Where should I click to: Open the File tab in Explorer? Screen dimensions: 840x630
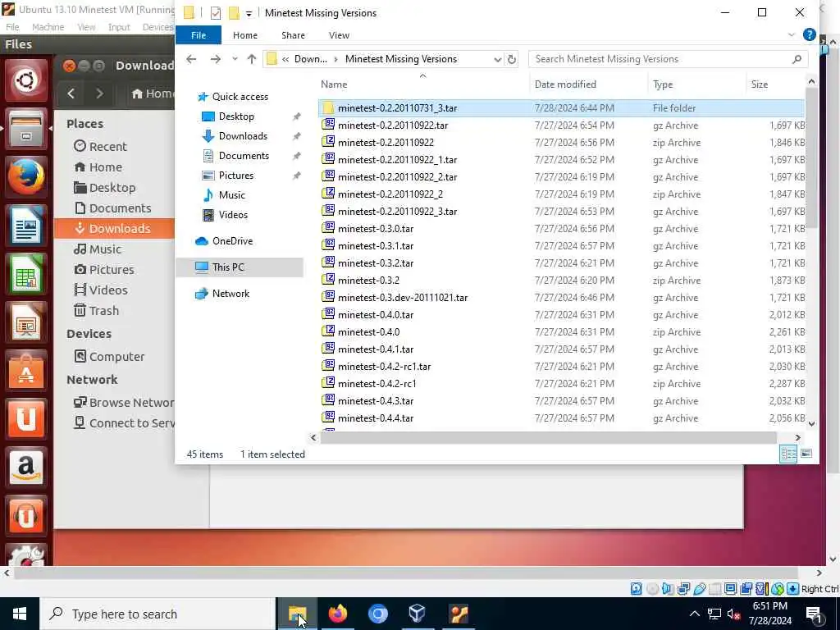click(x=199, y=35)
